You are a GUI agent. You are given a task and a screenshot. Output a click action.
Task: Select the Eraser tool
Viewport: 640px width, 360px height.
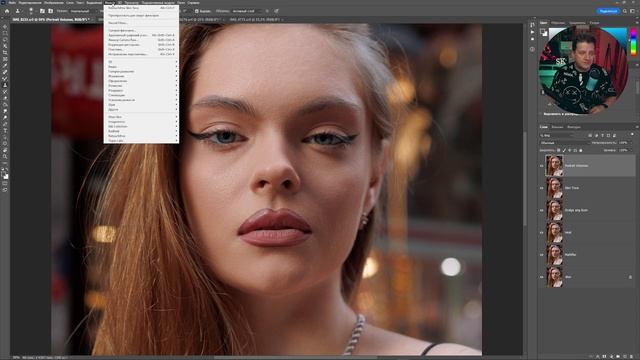click(x=5, y=98)
